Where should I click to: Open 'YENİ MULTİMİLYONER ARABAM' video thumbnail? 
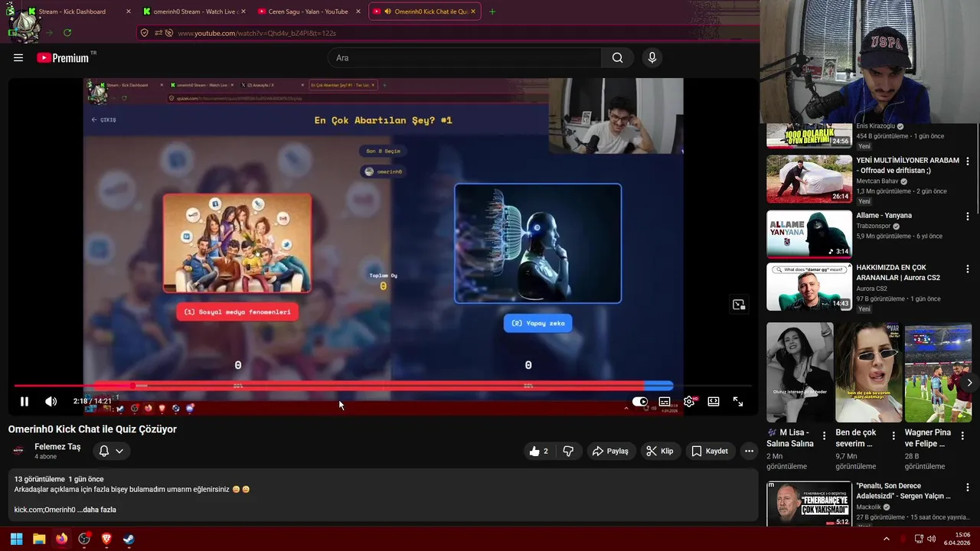(x=809, y=179)
